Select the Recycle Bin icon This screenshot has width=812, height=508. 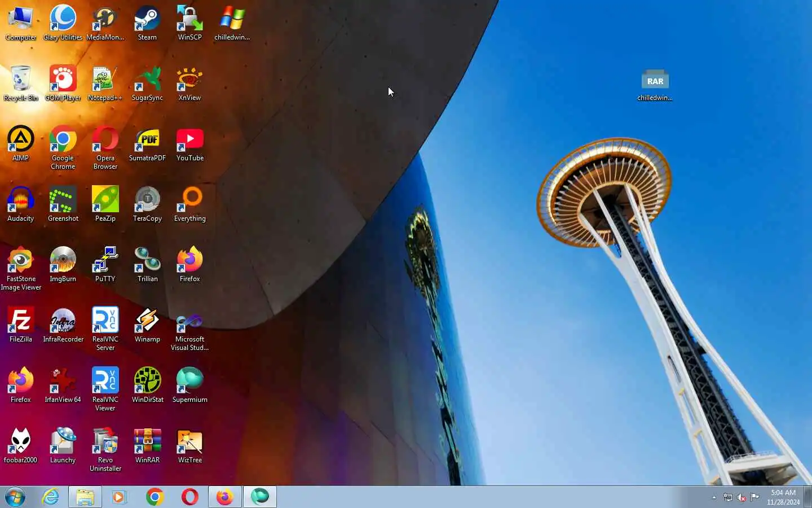21,83
